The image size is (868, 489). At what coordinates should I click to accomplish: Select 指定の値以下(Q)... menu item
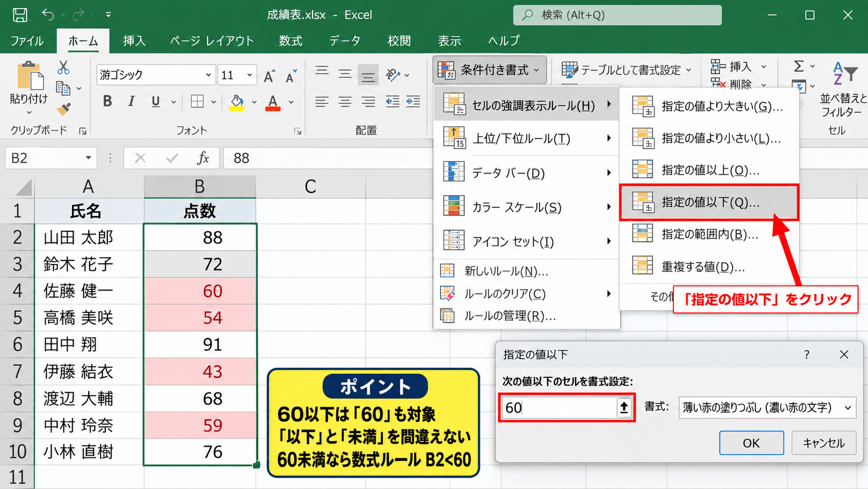click(x=709, y=202)
